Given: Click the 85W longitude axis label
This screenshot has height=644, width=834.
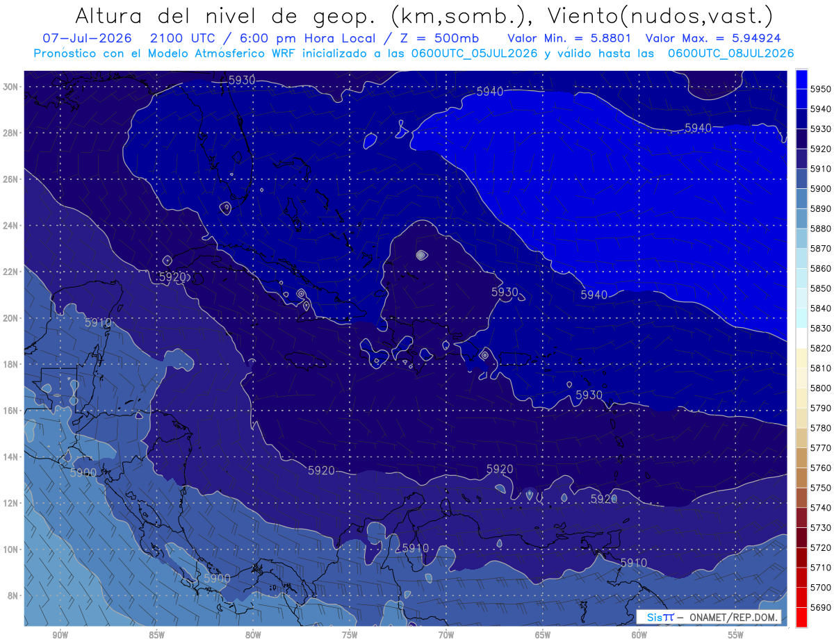Looking at the screenshot, I should click(156, 635).
